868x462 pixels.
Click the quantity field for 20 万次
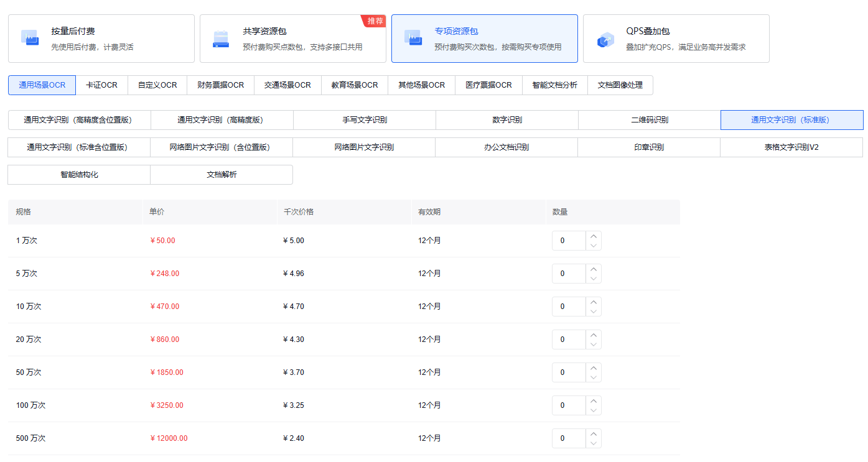tap(568, 340)
